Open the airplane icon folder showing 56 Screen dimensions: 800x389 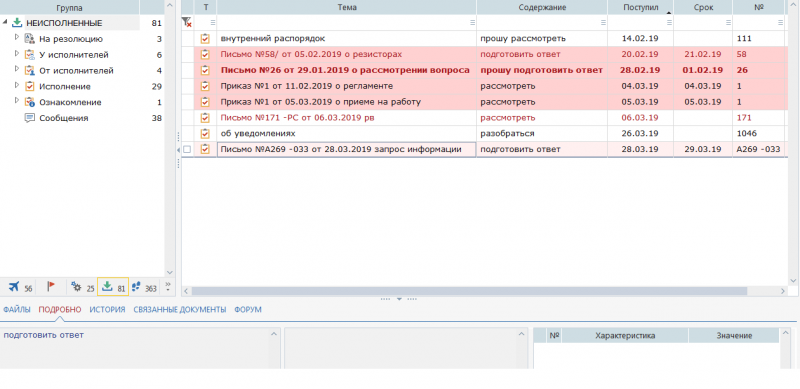20,287
